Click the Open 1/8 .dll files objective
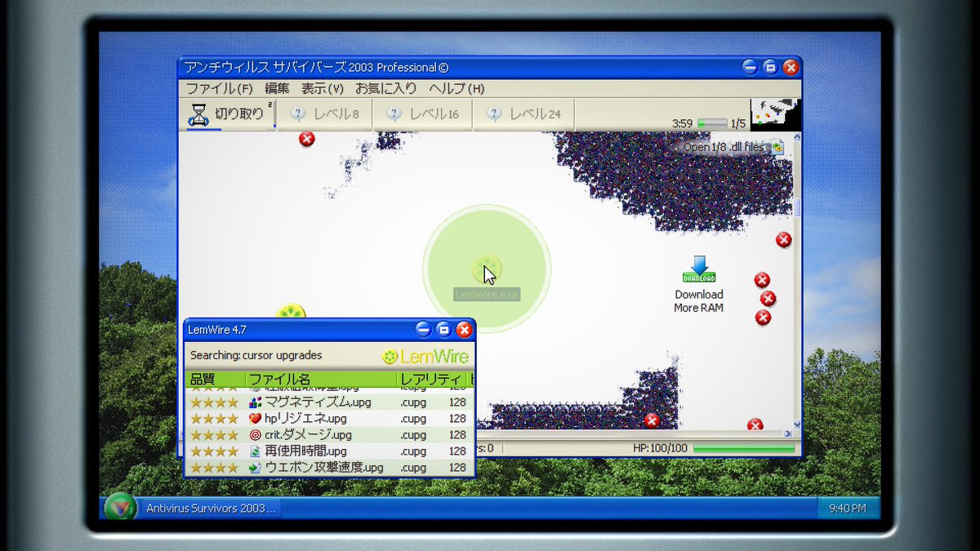The image size is (980, 551). point(732,147)
